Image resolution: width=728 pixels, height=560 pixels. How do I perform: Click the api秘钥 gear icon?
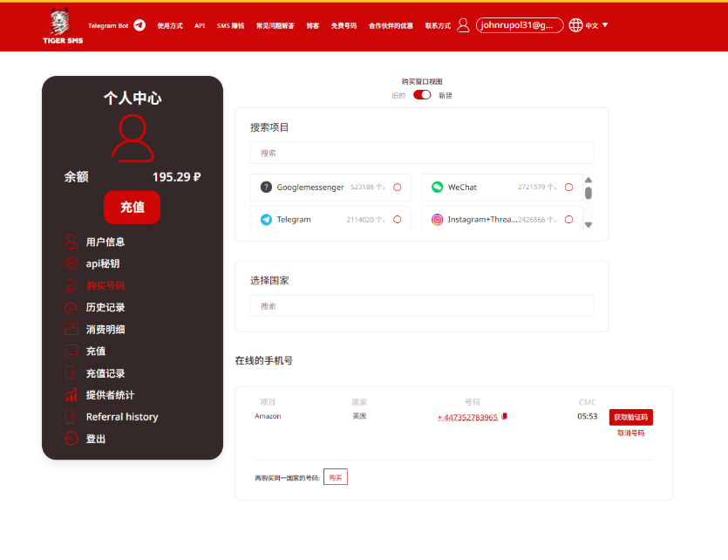pos(71,263)
